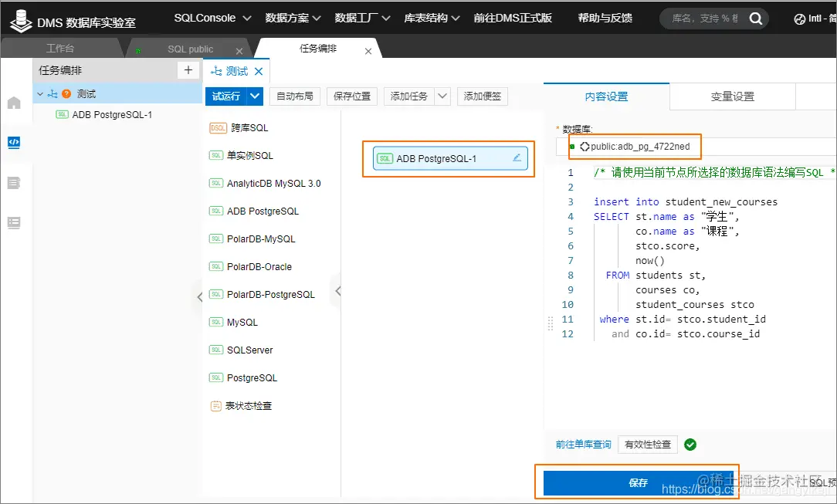The height and width of the screenshot is (504, 837).
Task: Select the code task orchestration sidebar icon
Action: click(14, 142)
